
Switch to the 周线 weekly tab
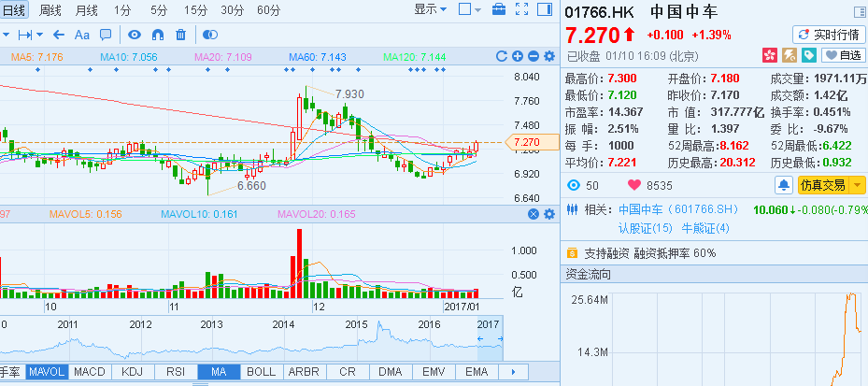50,10
